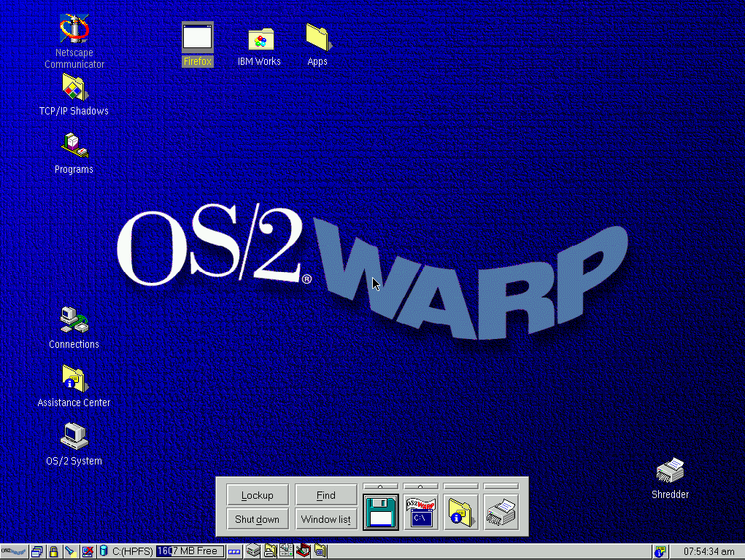
Task: Click the disk cylinder icon beside C:(HPFS)
Action: pyautogui.click(x=104, y=551)
